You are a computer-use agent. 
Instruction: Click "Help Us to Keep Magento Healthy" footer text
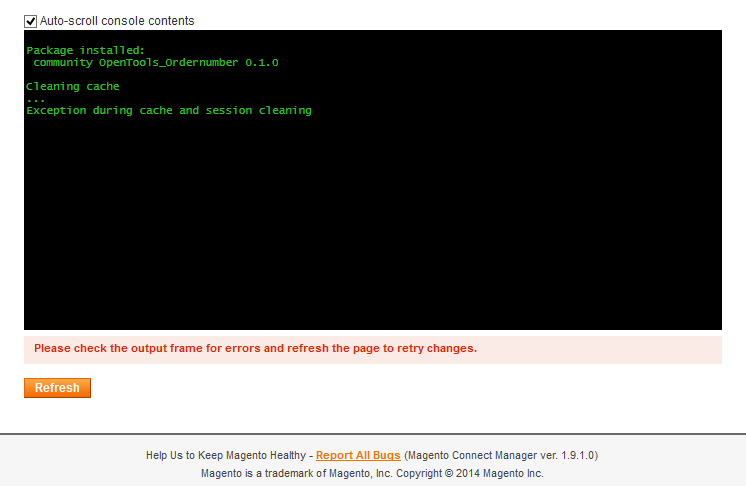click(x=225, y=455)
